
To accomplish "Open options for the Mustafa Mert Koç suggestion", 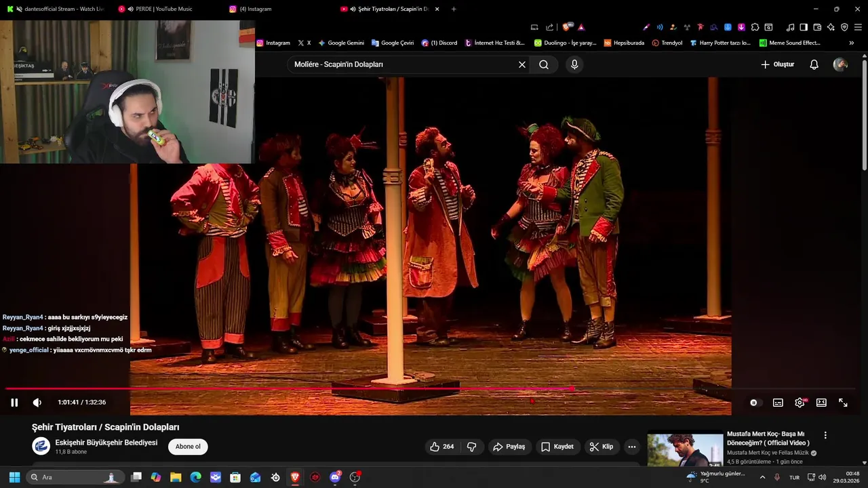I will point(825,435).
